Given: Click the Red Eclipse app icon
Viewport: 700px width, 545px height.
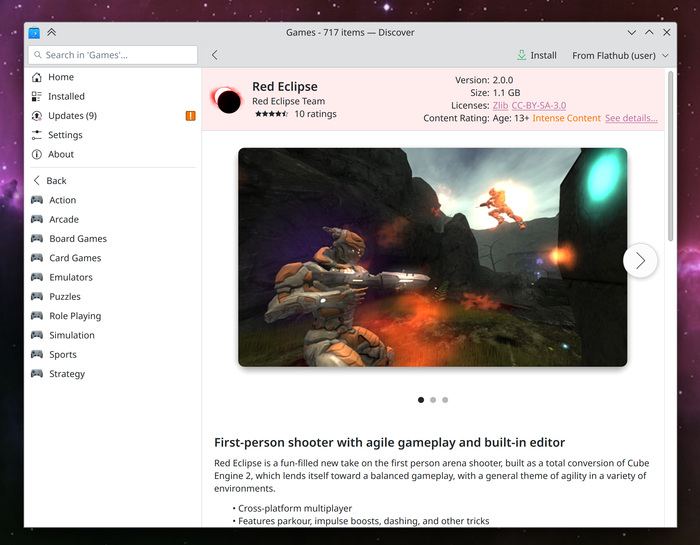Looking at the screenshot, I should click(228, 100).
